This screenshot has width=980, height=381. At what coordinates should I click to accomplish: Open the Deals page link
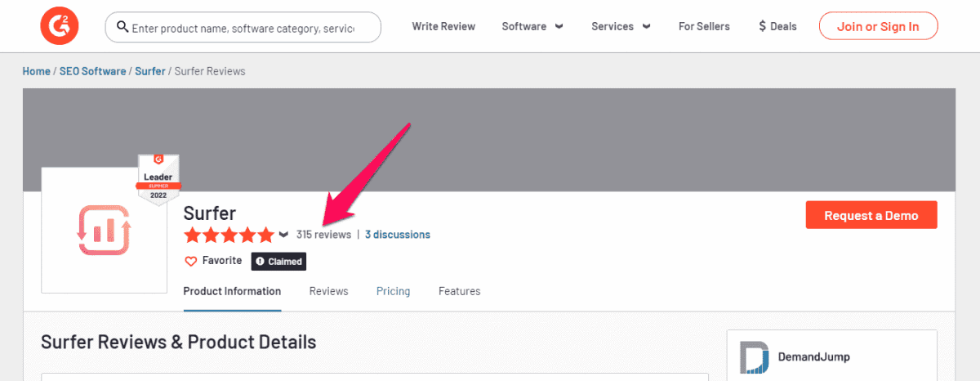pyautogui.click(x=777, y=26)
